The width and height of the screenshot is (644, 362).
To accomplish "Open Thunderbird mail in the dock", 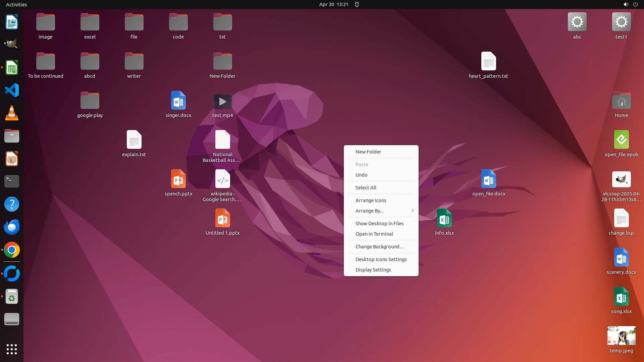I will click(12, 227).
